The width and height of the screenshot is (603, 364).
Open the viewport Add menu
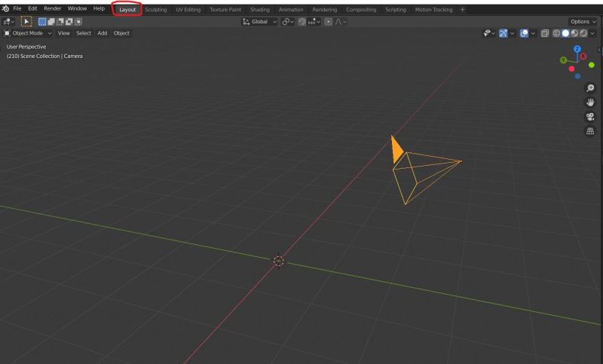[x=103, y=33]
